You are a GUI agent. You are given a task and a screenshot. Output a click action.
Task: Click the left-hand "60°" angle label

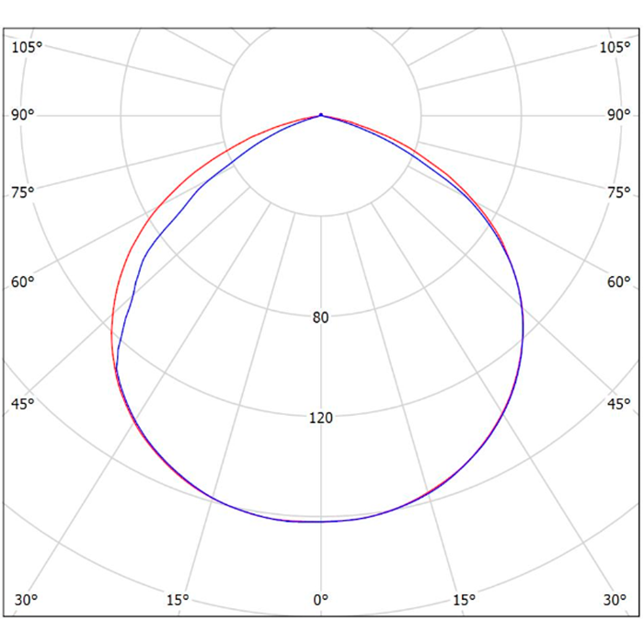click(23, 282)
